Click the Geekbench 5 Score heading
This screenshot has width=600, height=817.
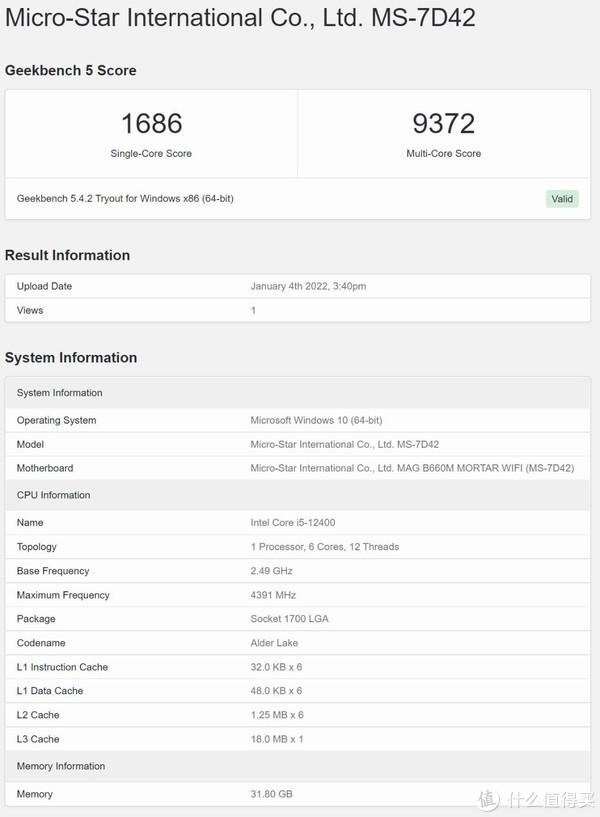(70, 70)
